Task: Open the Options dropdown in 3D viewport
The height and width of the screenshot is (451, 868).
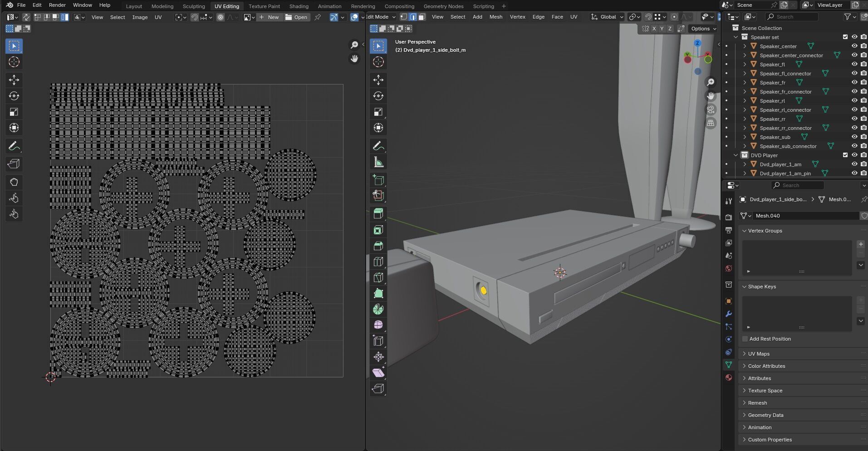Action: tap(703, 29)
